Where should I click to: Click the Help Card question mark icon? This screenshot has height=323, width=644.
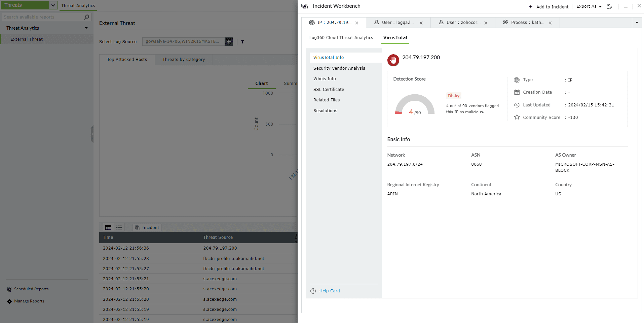point(313,291)
